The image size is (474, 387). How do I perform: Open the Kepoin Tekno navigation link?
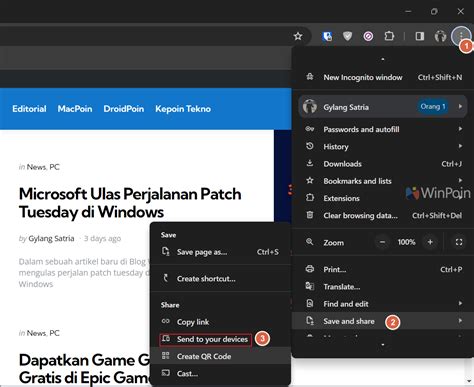[x=183, y=109]
